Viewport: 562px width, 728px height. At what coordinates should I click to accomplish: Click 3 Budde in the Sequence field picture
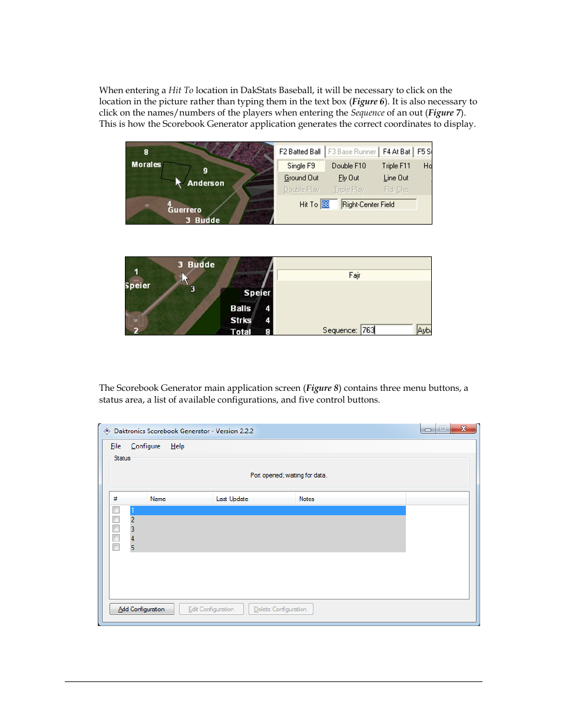point(196,265)
